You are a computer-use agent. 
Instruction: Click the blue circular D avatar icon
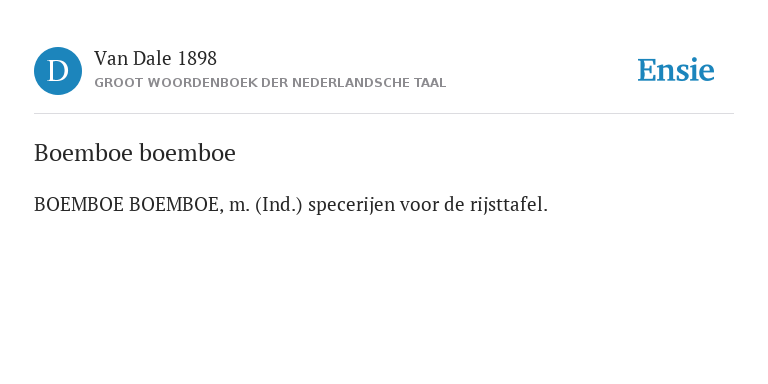[58, 71]
